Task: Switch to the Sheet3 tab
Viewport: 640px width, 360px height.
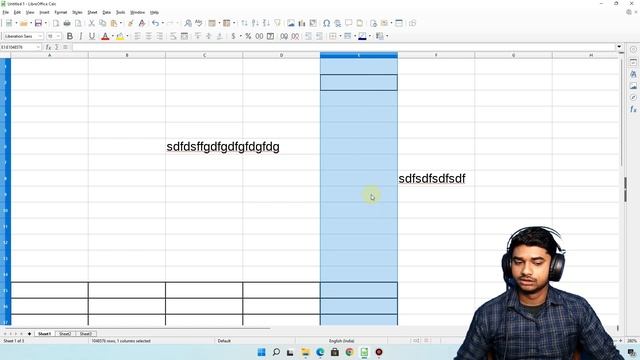Action: [85, 334]
